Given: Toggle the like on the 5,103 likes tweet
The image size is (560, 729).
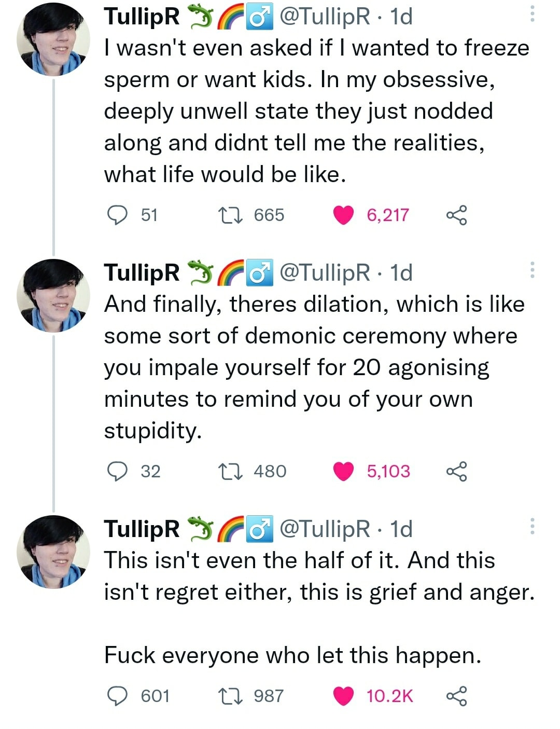Looking at the screenshot, I should (x=343, y=471).
